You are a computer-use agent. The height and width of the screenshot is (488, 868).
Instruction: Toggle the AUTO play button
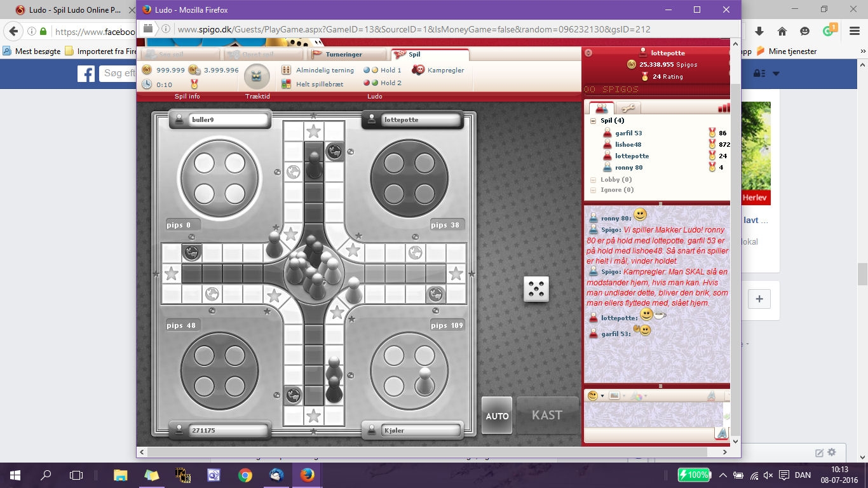click(x=497, y=416)
